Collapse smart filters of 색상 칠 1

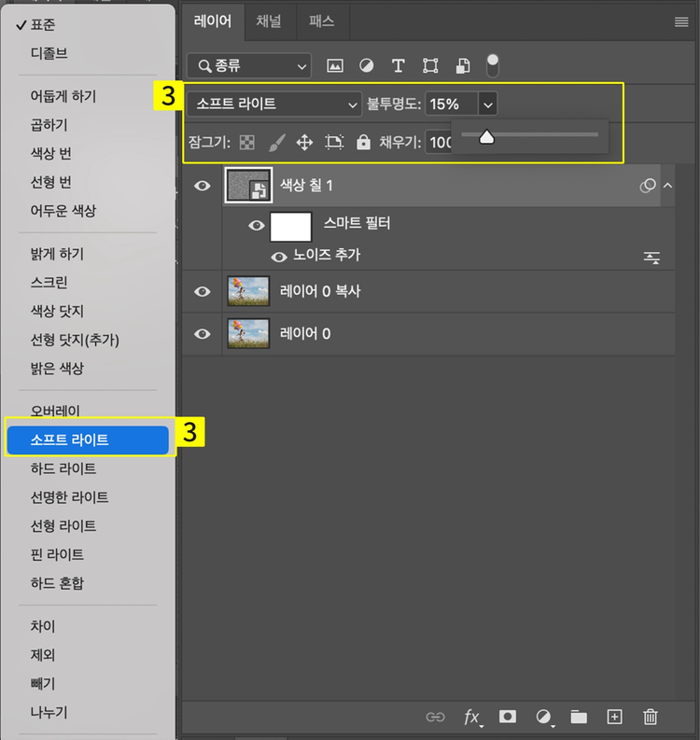[x=667, y=186]
